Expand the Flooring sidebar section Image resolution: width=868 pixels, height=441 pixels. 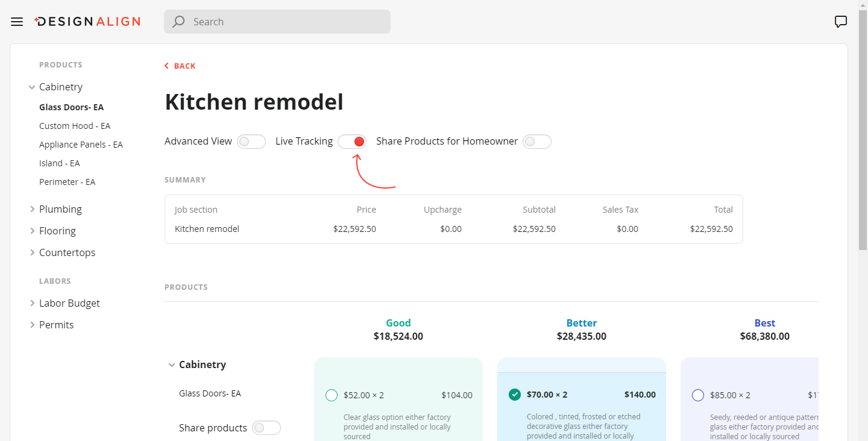click(32, 231)
